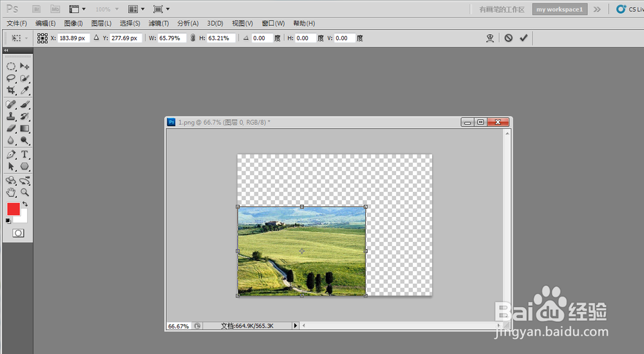Select the Quick Selection tool
The width and height of the screenshot is (644, 354).
pyautogui.click(x=24, y=78)
